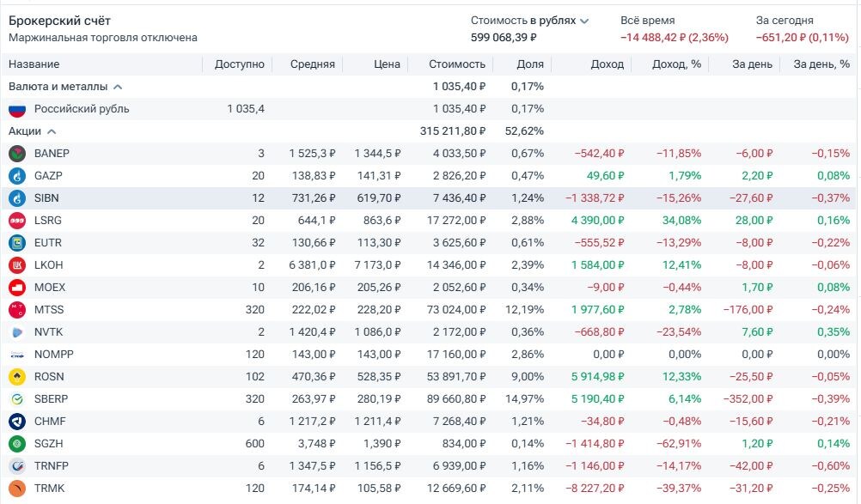Sort by the 'Доход, %' column header
861x504 pixels.
676,64
